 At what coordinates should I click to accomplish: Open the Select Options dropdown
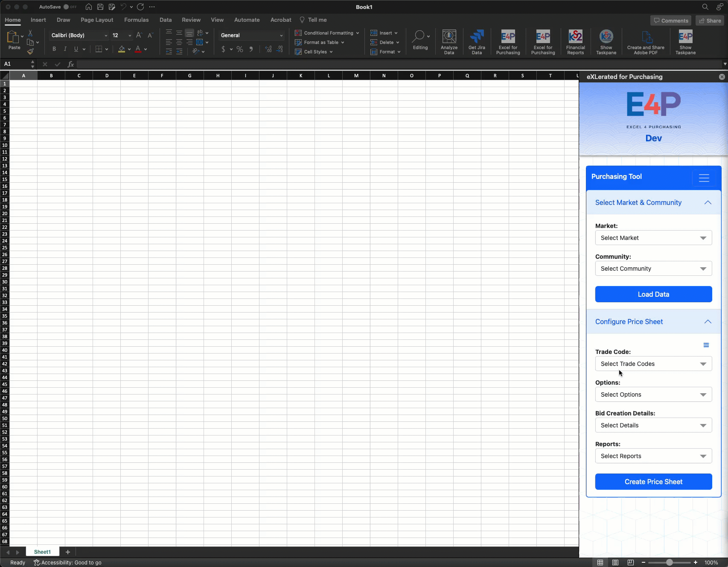coord(653,395)
